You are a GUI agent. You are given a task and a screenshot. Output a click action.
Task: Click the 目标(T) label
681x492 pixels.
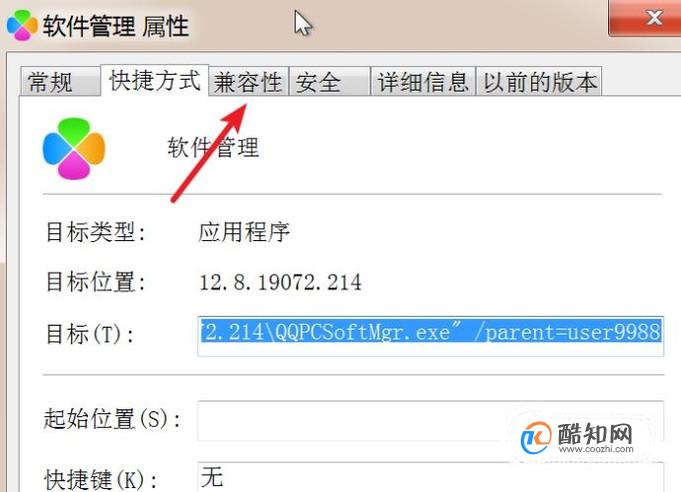coord(90,334)
